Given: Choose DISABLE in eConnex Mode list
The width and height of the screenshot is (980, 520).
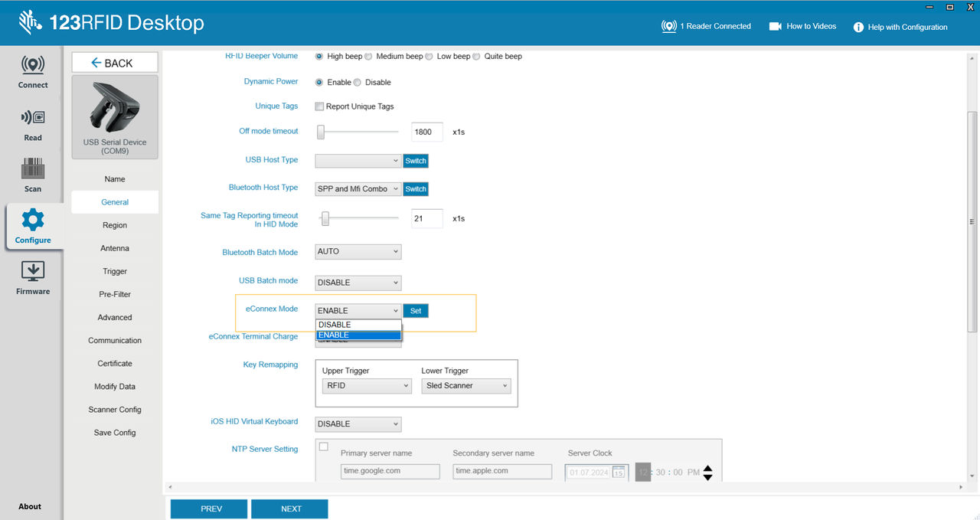Looking at the screenshot, I should pos(358,325).
